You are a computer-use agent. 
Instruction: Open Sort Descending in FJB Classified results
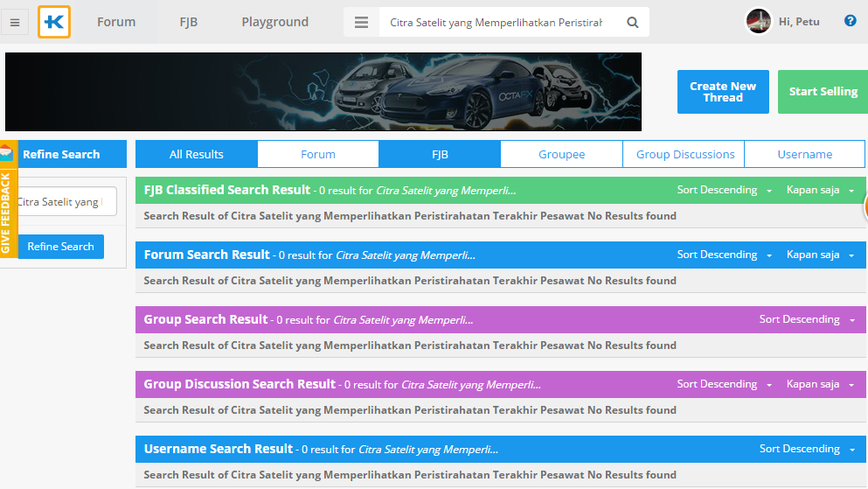click(x=724, y=190)
